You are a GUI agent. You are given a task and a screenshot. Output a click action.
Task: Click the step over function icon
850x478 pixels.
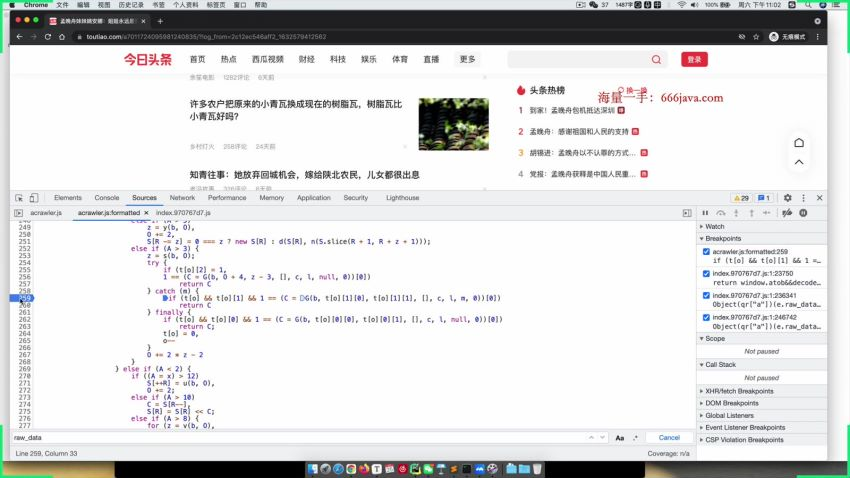click(x=721, y=213)
